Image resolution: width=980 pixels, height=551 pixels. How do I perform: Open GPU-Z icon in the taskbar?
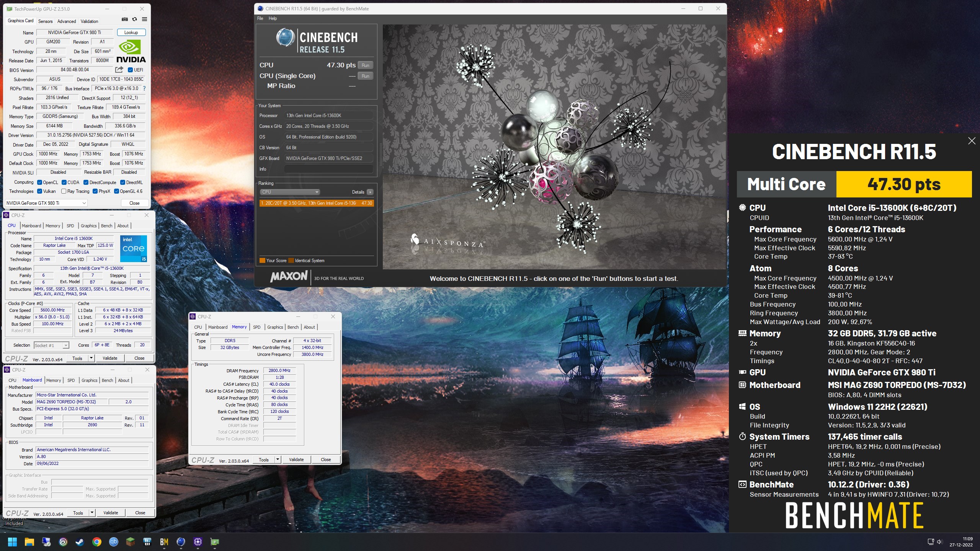click(x=215, y=542)
